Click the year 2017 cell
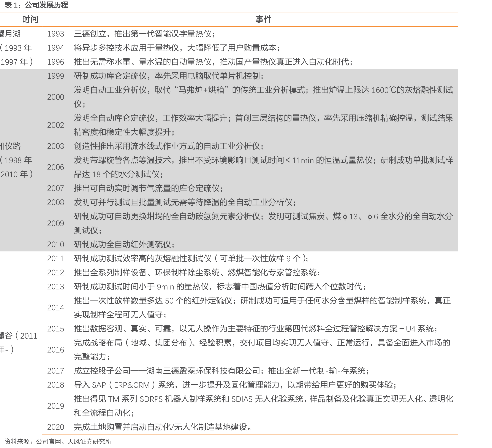This screenshot has width=492, height=448. 56,371
